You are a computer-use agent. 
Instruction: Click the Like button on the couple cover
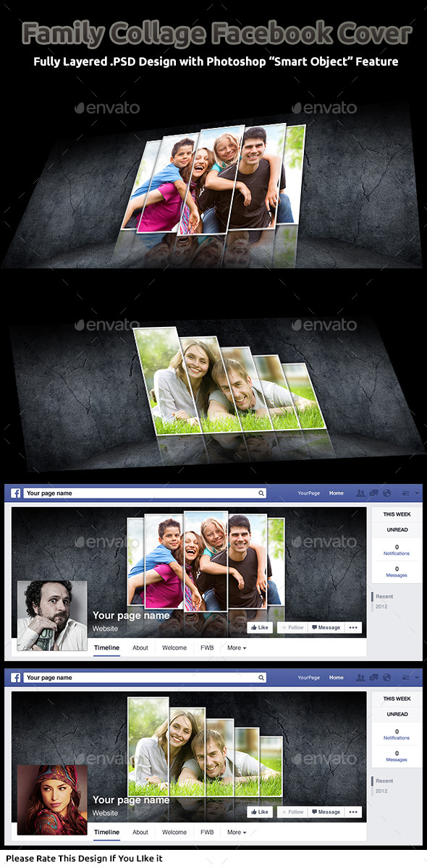point(260,812)
